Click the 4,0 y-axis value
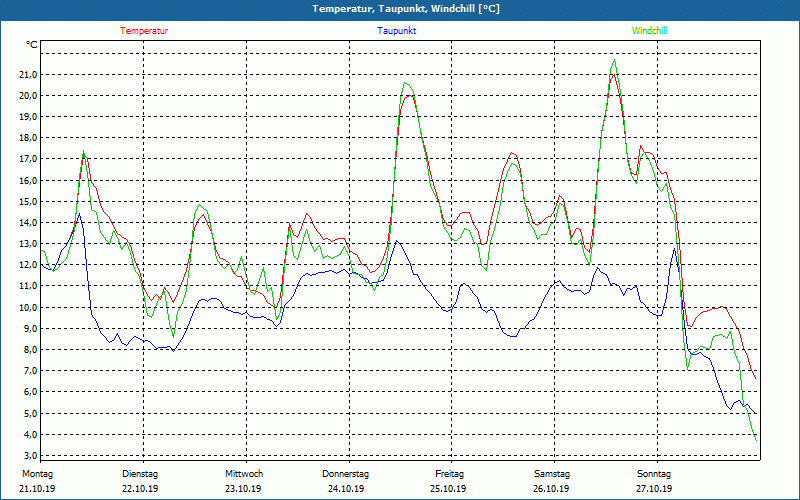 pos(31,434)
